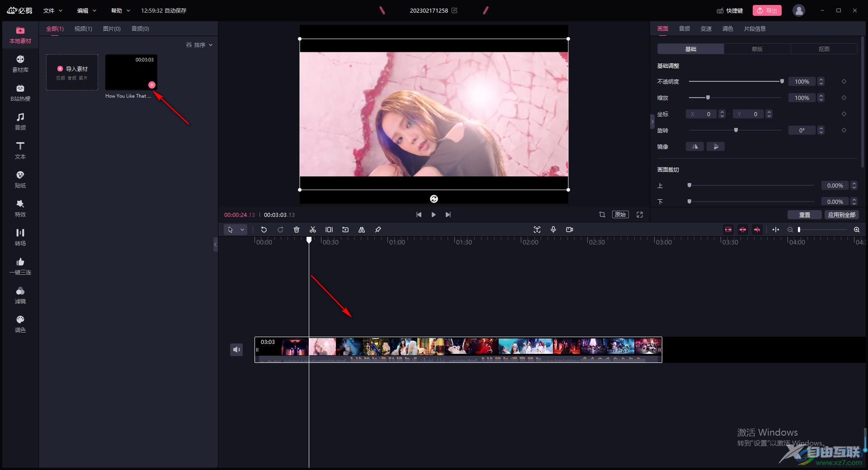Toggle coordinate keyframe diamond

[x=844, y=114]
